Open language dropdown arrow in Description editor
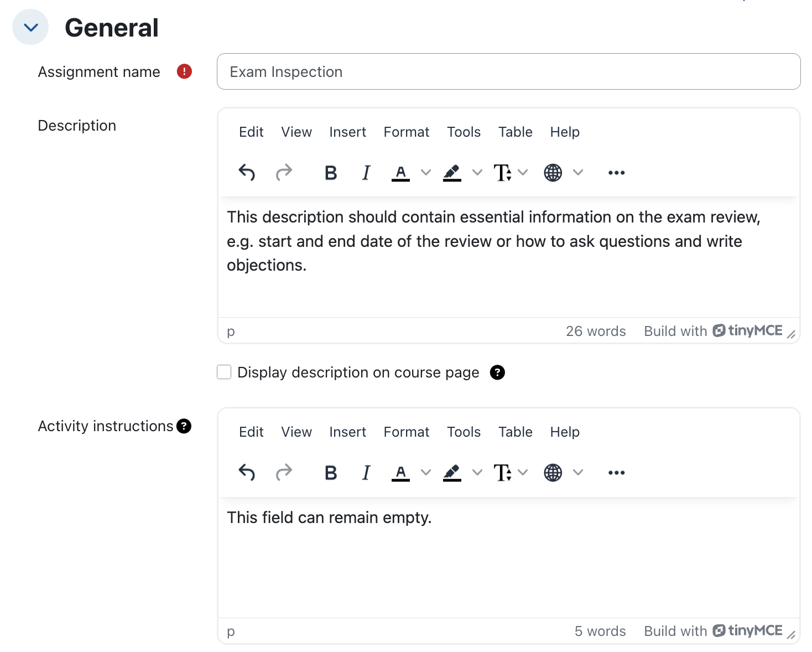Image resolution: width=812 pixels, height=652 pixels. point(578,173)
